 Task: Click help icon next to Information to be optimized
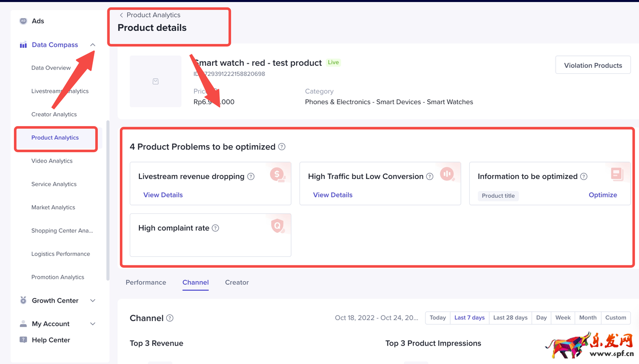[x=584, y=177]
